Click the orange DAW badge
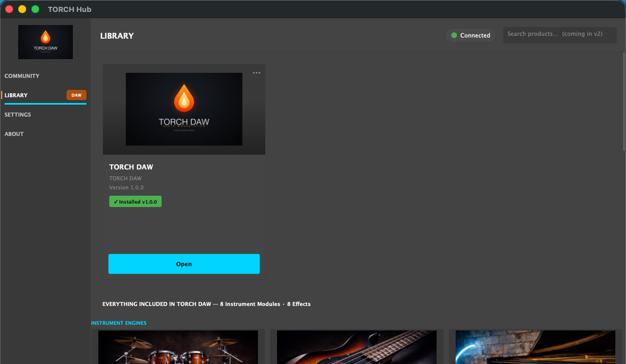This screenshot has width=626, height=364. pos(76,95)
